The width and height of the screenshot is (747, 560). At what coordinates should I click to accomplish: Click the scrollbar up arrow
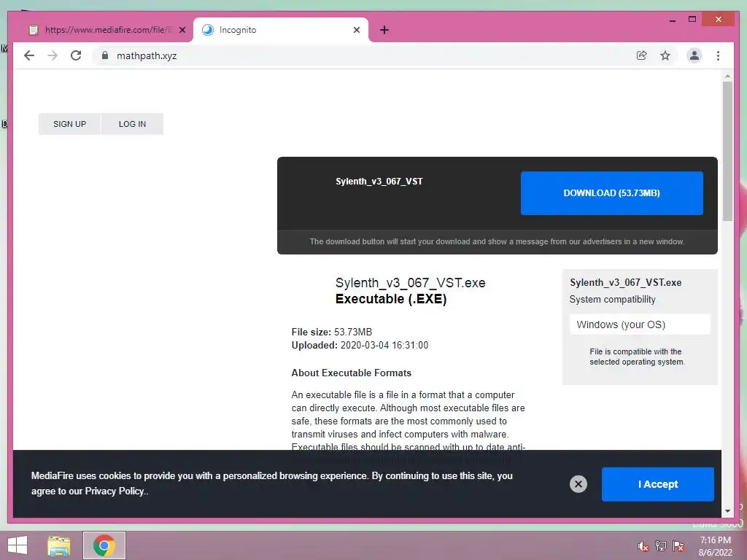click(x=727, y=76)
